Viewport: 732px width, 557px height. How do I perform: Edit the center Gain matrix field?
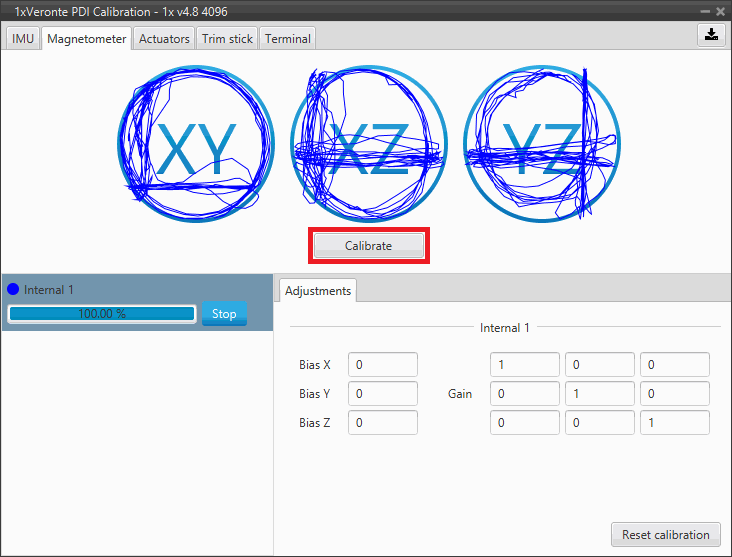click(x=599, y=394)
